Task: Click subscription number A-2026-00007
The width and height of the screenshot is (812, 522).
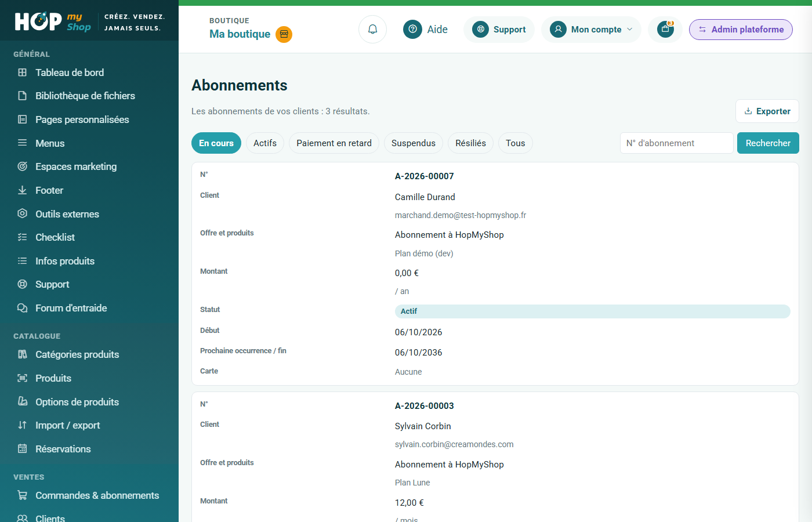Action: (x=425, y=176)
